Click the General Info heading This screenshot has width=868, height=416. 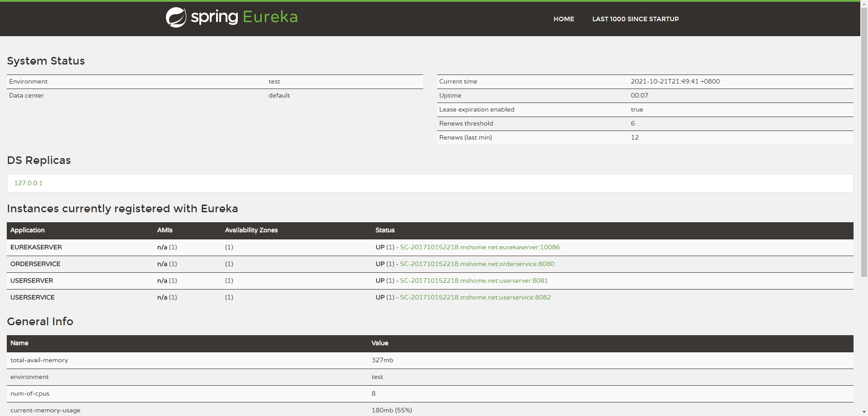tap(40, 321)
